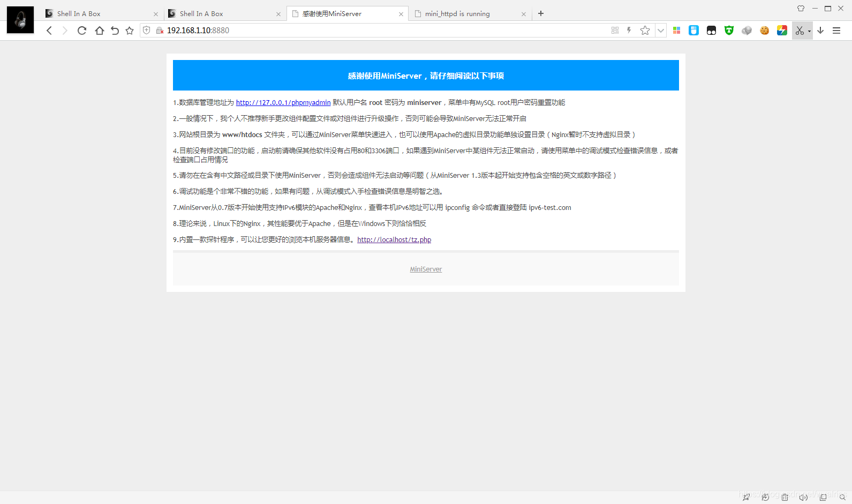
Task: Bookmark page with address bar star icon
Action: pos(645,31)
